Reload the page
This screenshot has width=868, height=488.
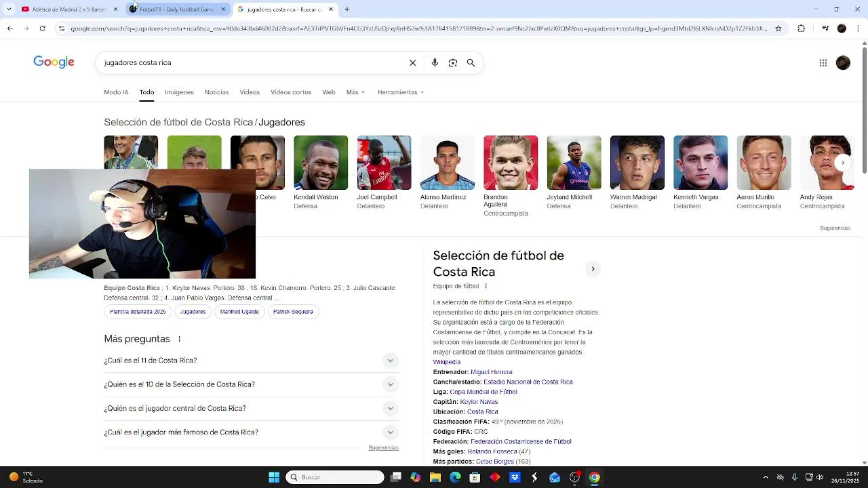tap(43, 28)
